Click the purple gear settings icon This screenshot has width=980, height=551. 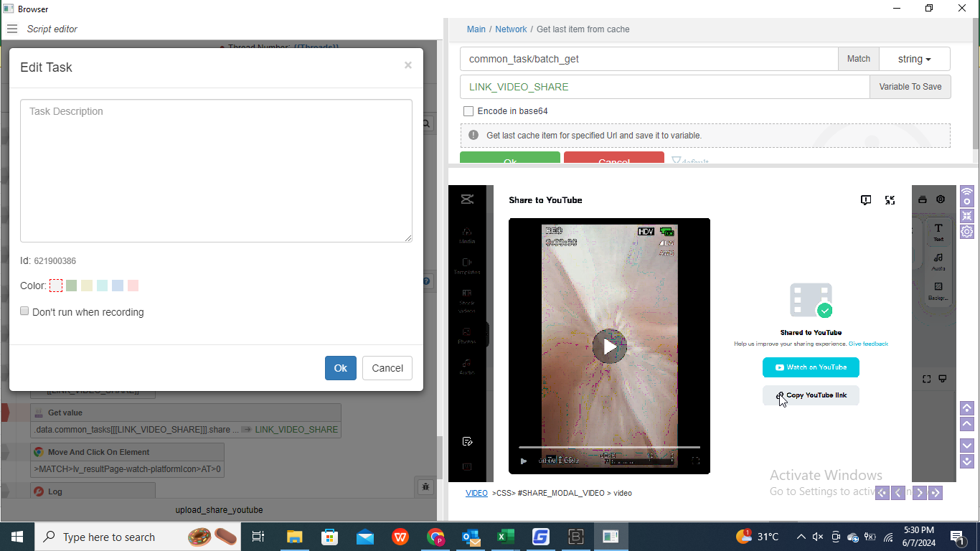point(967,232)
